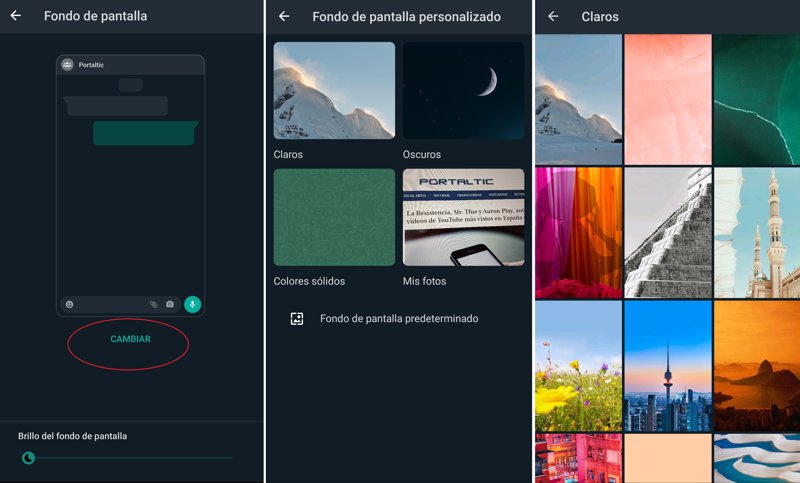Select Fondo de pantalla predeterminado option
800x483 pixels.
[x=398, y=318]
